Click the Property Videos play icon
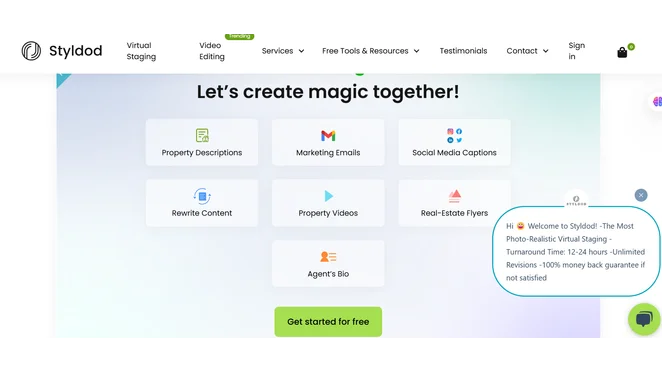662x372 pixels. 328,196
